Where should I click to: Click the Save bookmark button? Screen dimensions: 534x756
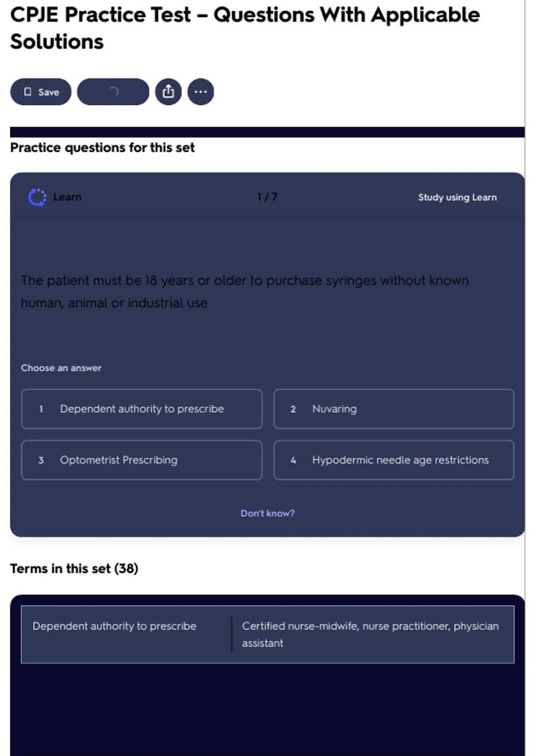[41, 92]
